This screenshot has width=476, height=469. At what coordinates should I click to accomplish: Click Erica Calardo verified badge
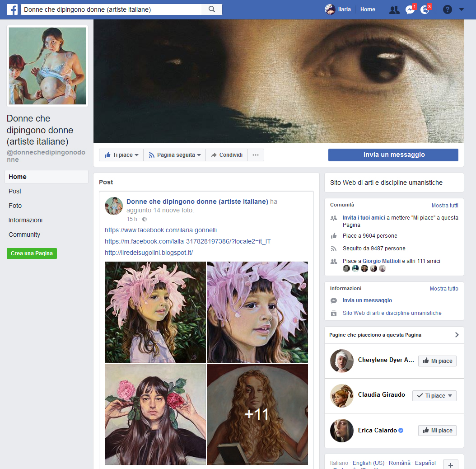[x=401, y=431]
